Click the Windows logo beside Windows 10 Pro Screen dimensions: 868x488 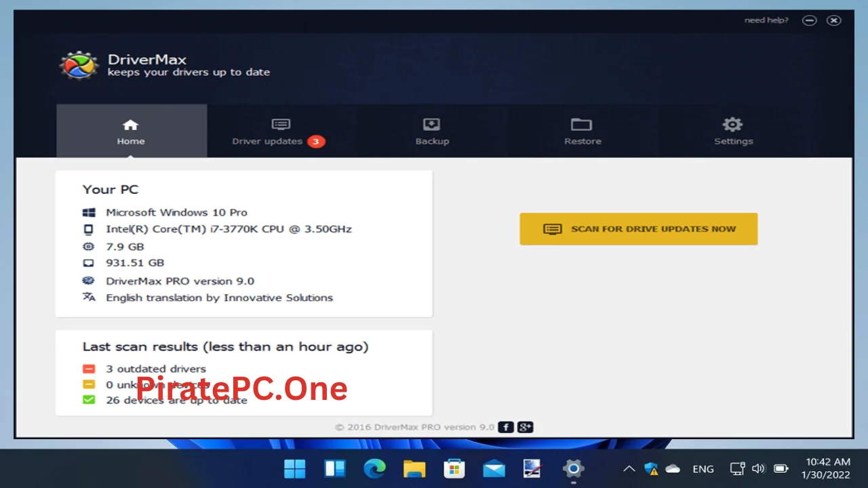[x=89, y=212]
